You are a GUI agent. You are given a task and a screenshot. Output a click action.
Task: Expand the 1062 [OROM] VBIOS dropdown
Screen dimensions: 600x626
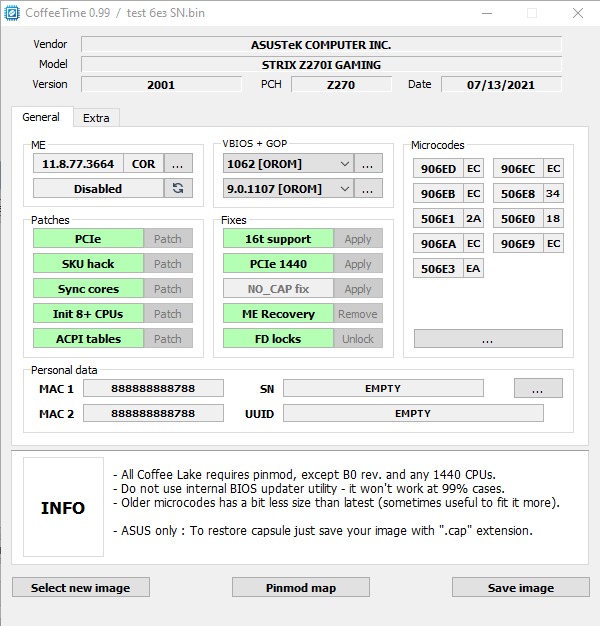click(345, 164)
